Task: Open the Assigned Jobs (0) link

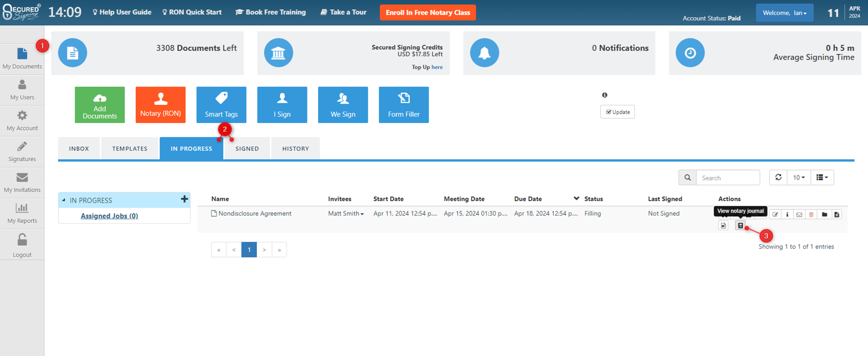Action: (x=109, y=216)
